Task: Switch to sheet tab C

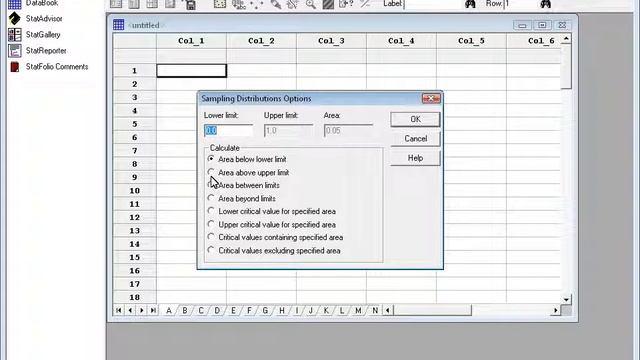Action: tap(201, 311)
